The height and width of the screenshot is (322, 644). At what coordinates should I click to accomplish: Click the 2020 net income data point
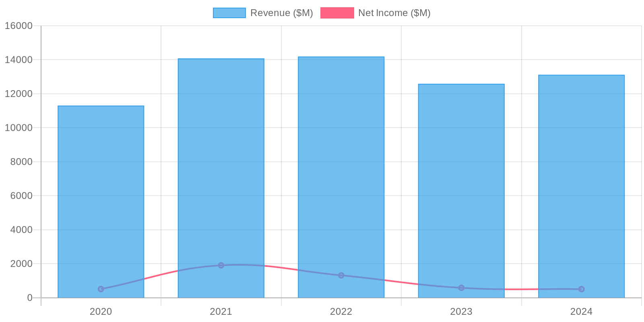pyautogui.click(x=101, y=289)
